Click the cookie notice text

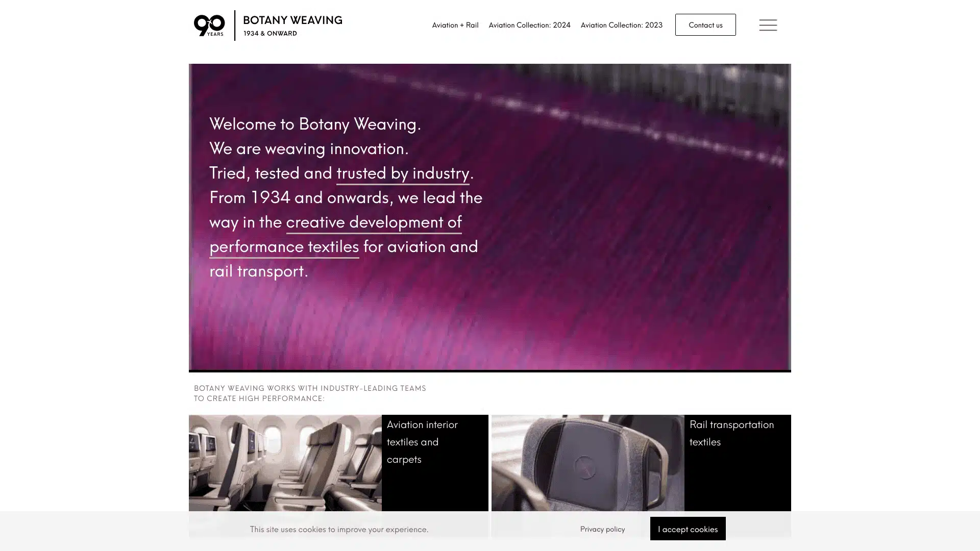pyautogui.click(x=339, y=529)
